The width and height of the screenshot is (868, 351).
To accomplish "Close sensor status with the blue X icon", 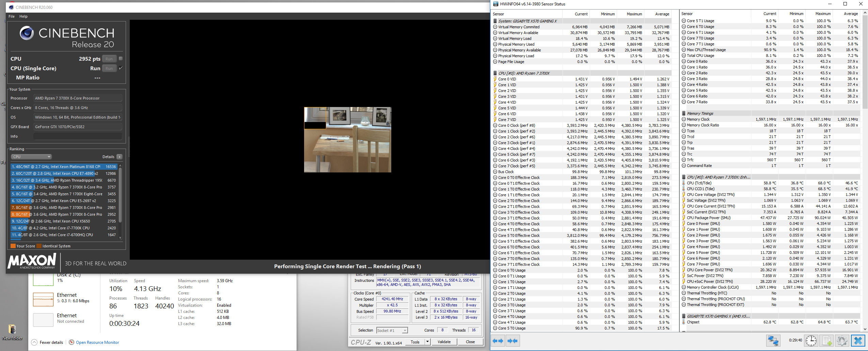I will point(858,341).
